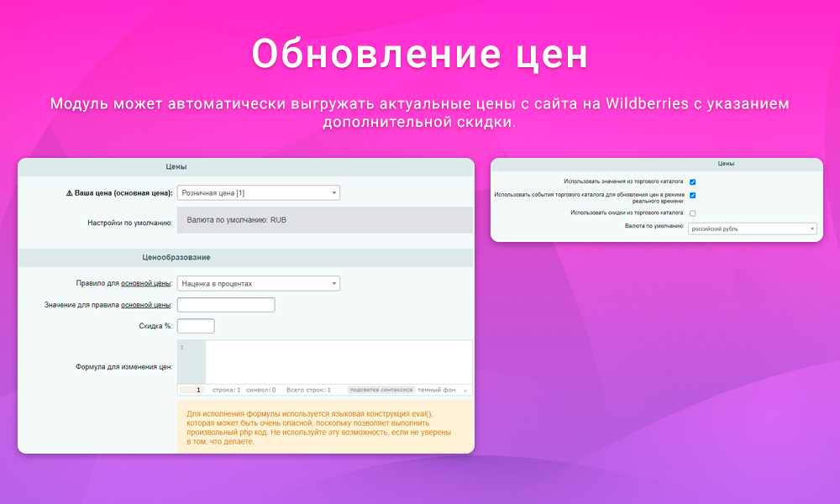The image size is (840, 504).
Task: Click the arrow on the "Наценка в процентах" selector
Action: coord(333,283)
